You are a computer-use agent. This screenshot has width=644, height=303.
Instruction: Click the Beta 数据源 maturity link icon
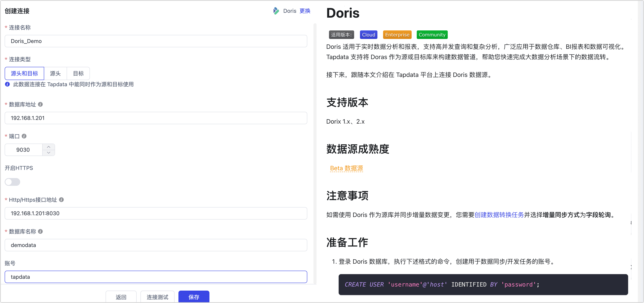[346, 168]
